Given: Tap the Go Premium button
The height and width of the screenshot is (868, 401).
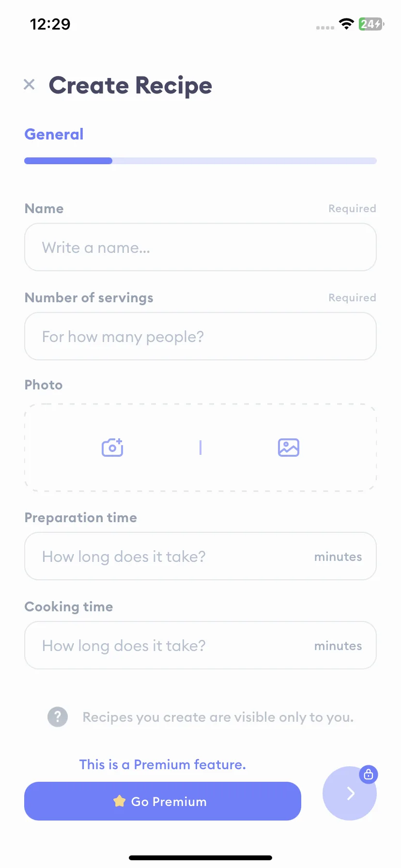Looking at the screenshot, I should point(163,801).
